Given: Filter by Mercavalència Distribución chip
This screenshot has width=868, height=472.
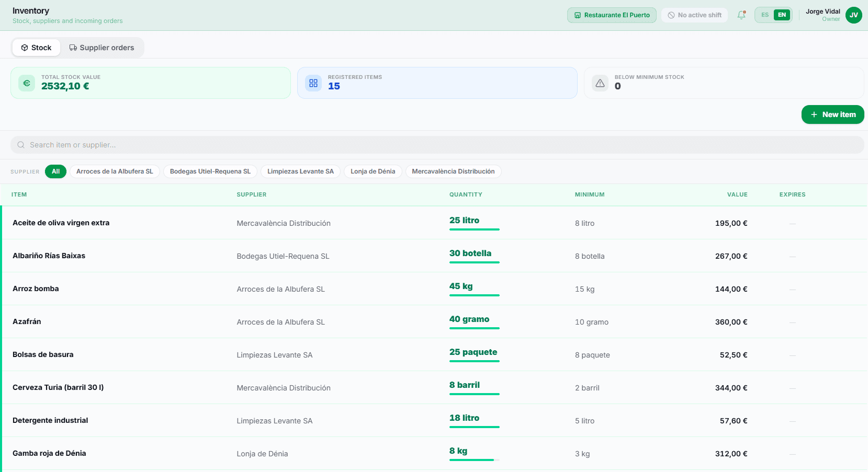Looking at the screenshot, I should tap(453, 171).
